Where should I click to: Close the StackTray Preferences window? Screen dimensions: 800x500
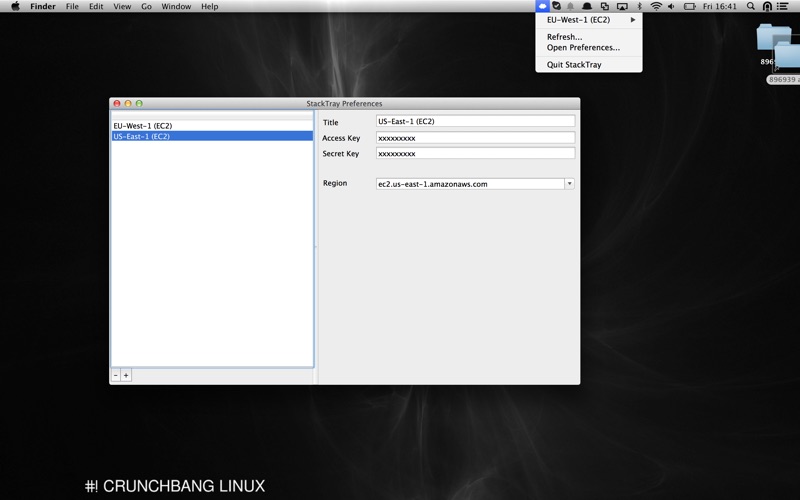117,104
